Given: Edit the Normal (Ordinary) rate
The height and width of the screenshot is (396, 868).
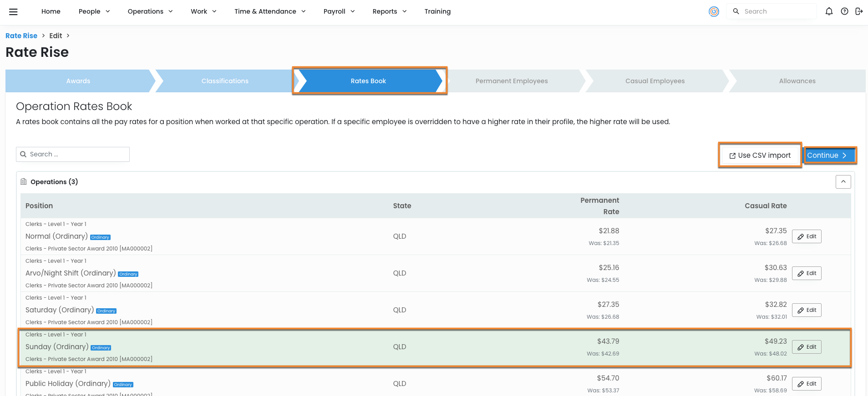Looking at the screenshot, I should click(x=807, y=236).
